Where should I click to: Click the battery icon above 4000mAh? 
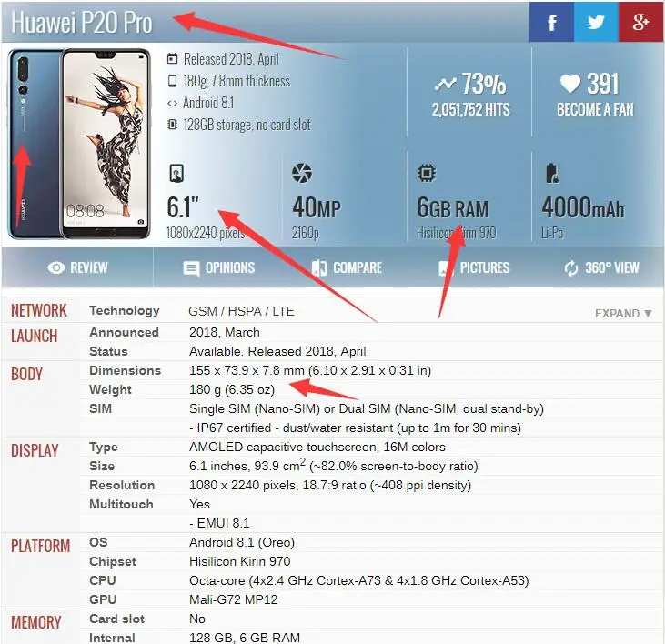[552, 173]
